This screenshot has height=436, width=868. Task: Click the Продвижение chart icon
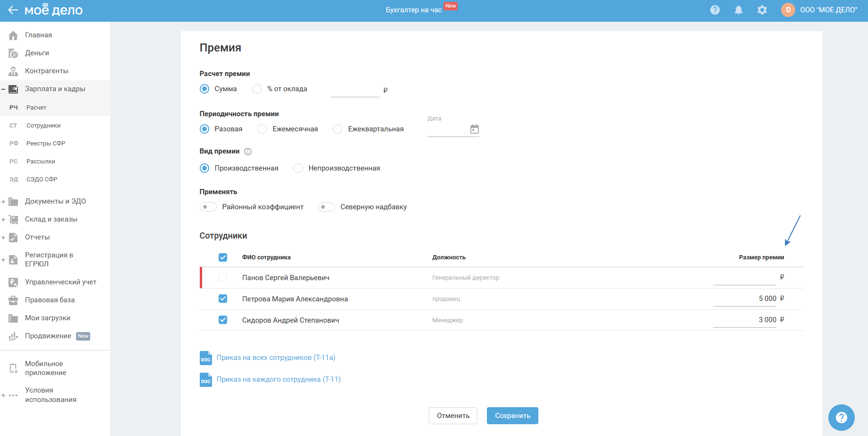[13, 336]
